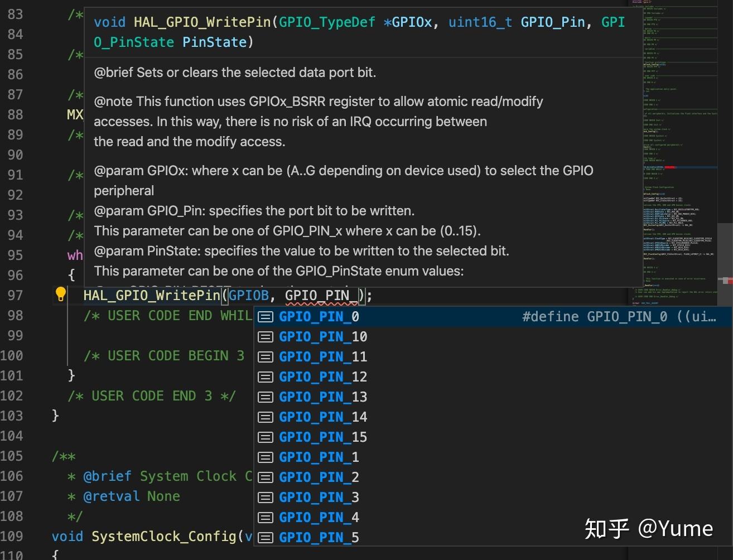Click the constant icon beside GPIO_PIN_13
The width and height of the screenshot is (733, 560).
266,397
